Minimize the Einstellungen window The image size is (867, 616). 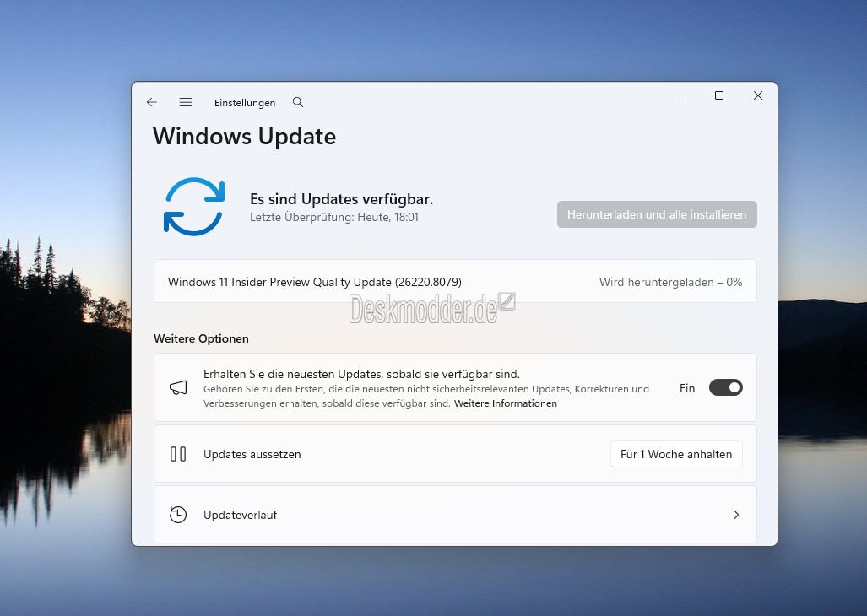tap(680, 95)
